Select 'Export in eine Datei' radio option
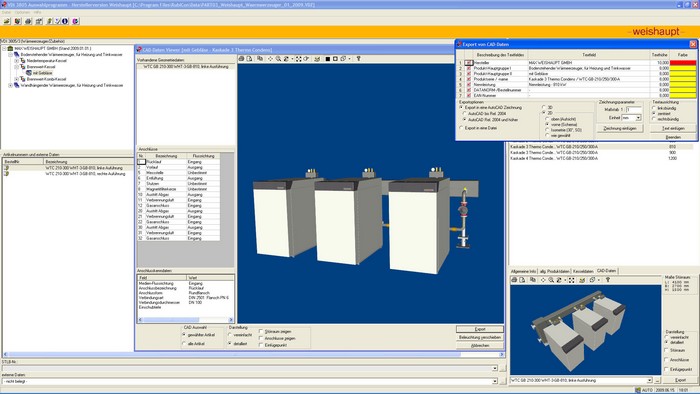700x394 pixels. click(462, 128)
